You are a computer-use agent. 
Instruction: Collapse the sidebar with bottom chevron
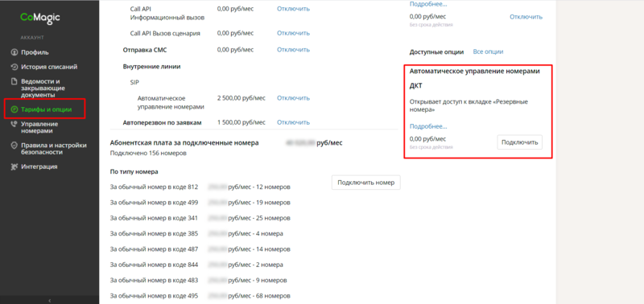point(50,301)
